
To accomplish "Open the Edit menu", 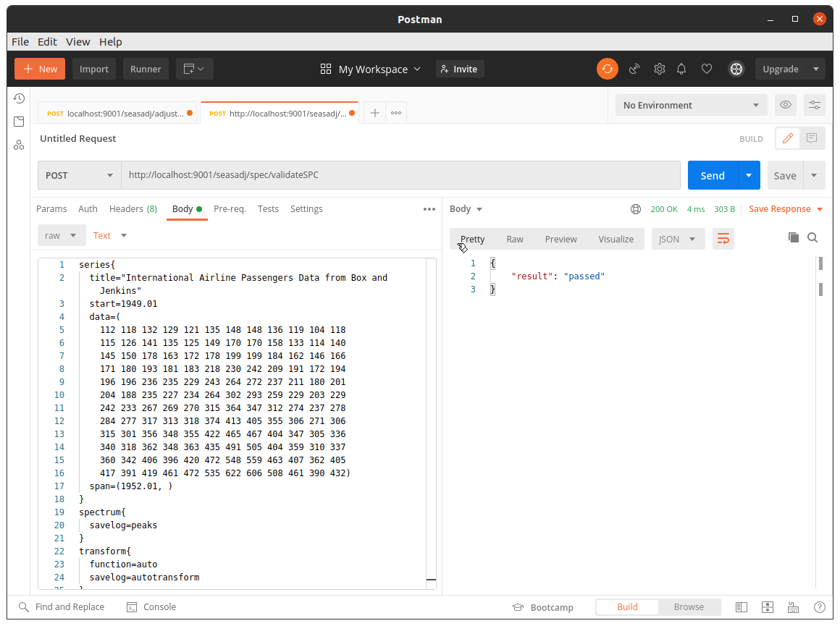I will tap(47, 42).
